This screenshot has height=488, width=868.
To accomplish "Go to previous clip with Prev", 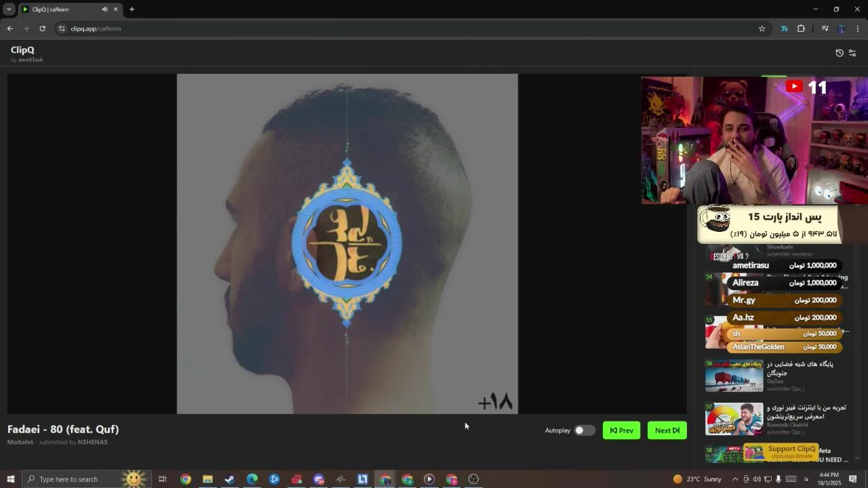I will (x=621, y=430).
